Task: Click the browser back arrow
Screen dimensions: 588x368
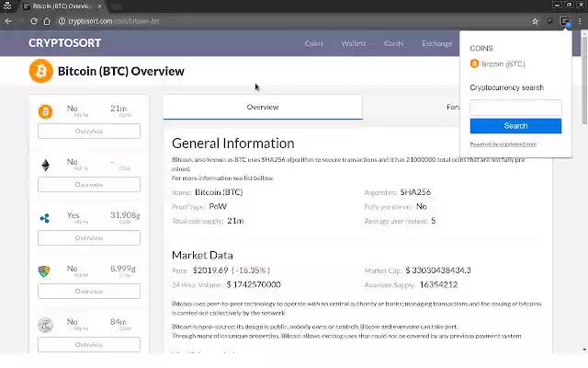Action: (x=8, y=21)
